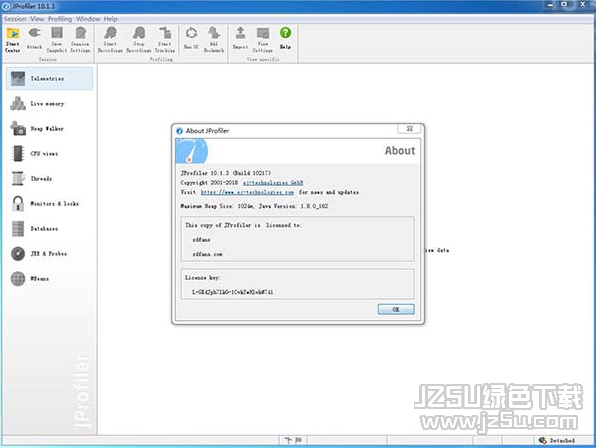The width and height of the screenshot is (596, 448).
Task: Close the About JProfiler dialog
Action: 409,129
